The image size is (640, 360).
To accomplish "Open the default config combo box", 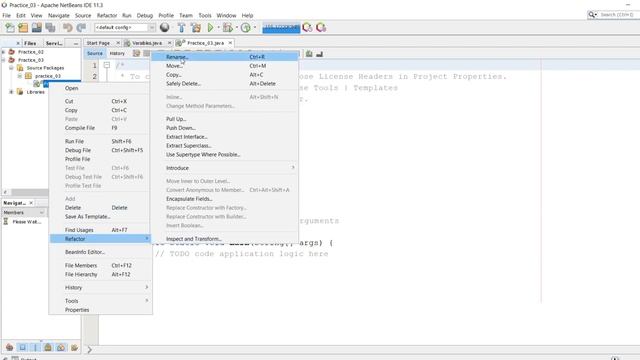I will (x=124, y=27).
